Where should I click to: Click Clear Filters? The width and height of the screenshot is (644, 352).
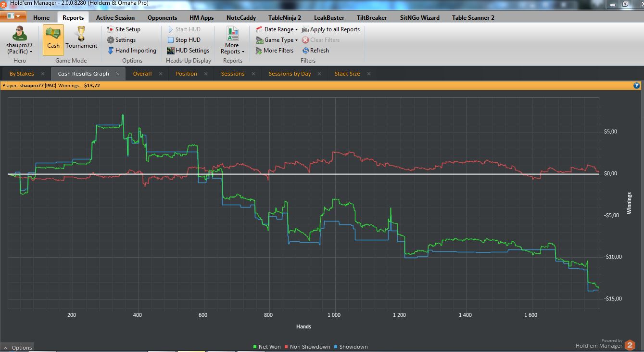(x=321, y=40)
